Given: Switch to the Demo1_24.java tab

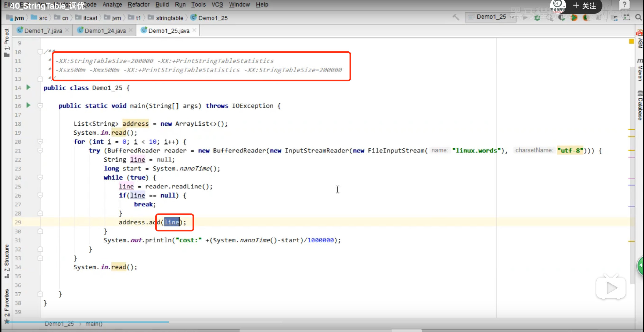Looking at the screenshot, I should (x=105, y=31).
